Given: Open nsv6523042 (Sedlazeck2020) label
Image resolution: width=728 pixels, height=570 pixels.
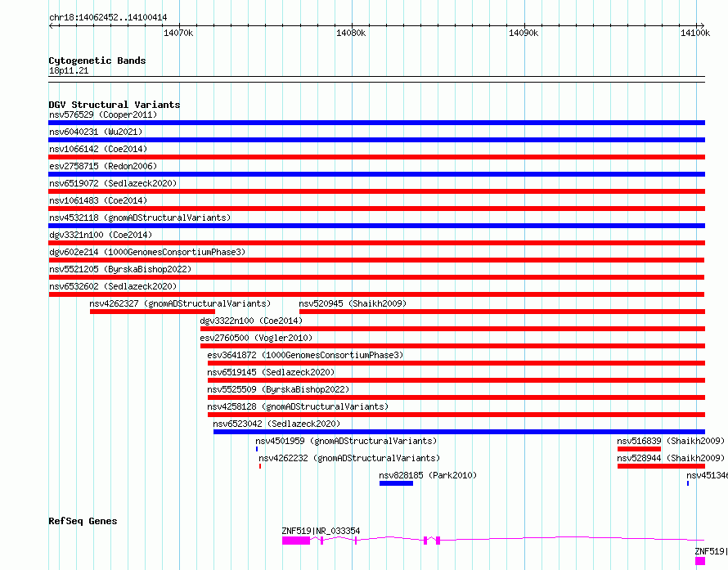Looking at the screenshot, I should [276, 424].
